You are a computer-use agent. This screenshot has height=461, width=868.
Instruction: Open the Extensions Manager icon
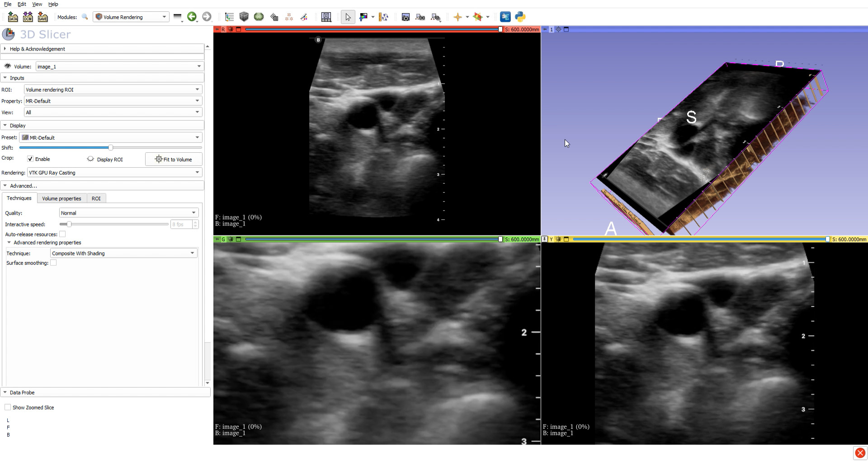505,17
